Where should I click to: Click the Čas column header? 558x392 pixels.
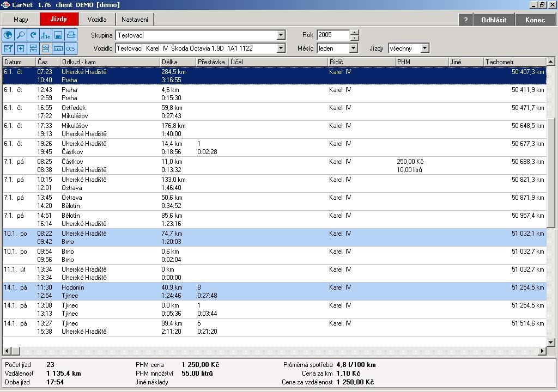pyautogui.click(x=48, y=62)
